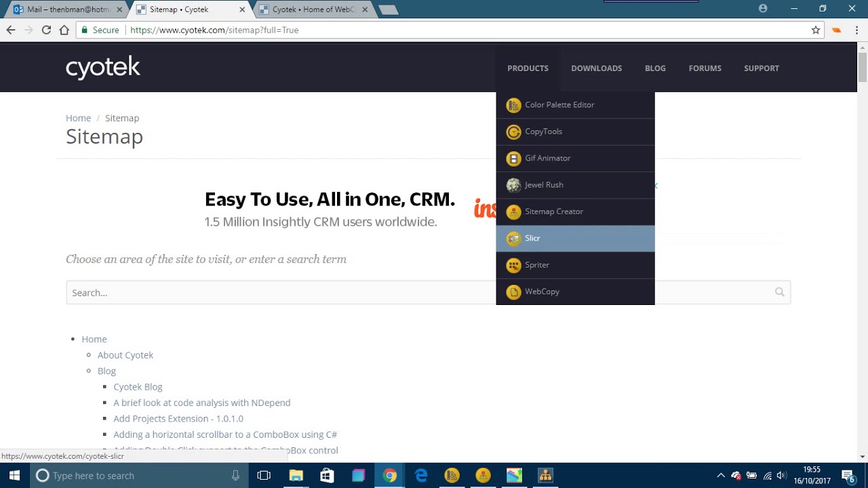Open the NDepend code analysis article link
This screenshot has height=488, width=868.
tap(202, 403)
